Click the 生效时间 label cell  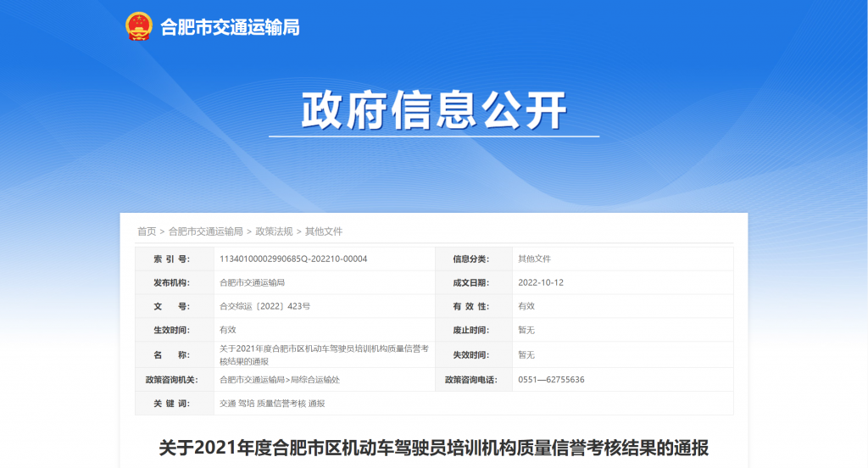(175, 330)
